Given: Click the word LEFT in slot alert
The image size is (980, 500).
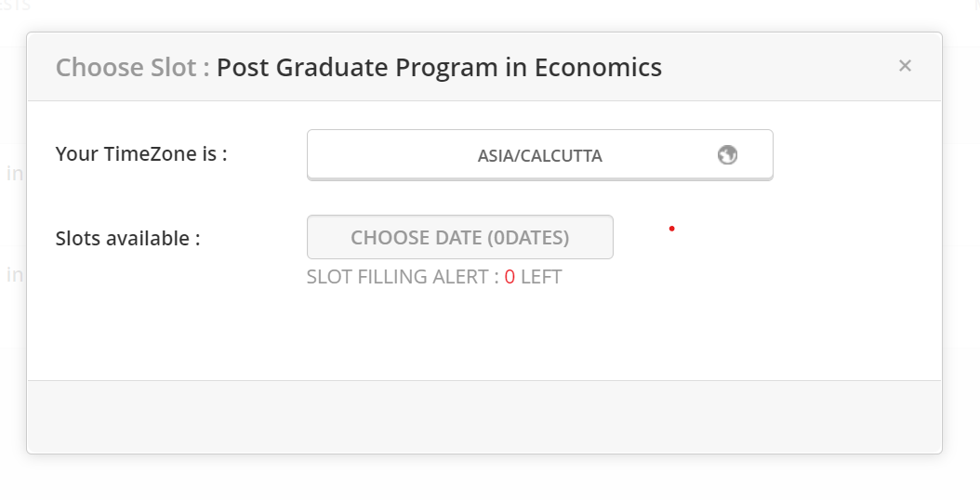Looking at the screenshot, I should coord(541,277).
